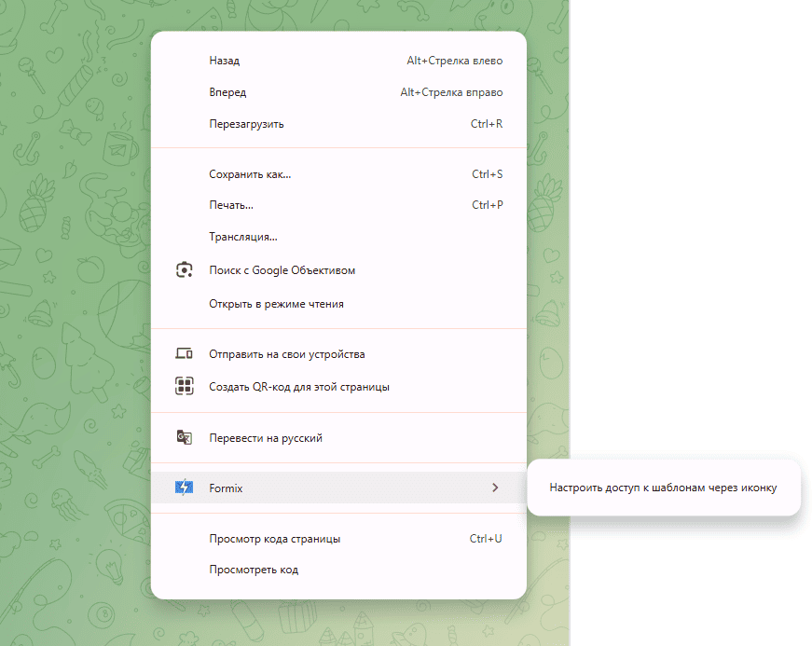The image size is (812, 646).
Task: Click the 'Создать QR-код для этой страницы' text
Action: point(299,387)
